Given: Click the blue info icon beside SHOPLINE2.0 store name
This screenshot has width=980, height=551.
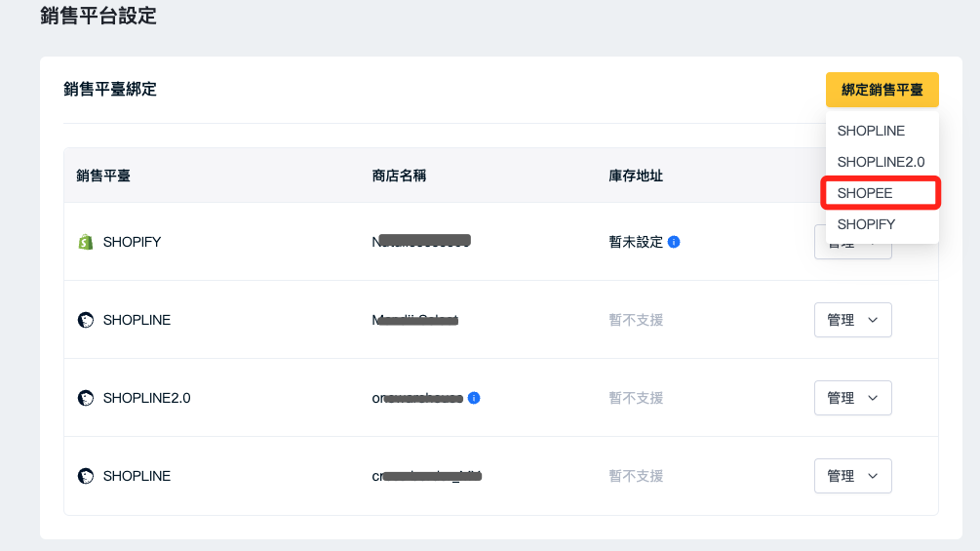Looking at the screenshot, I should [x=474, y=398].
